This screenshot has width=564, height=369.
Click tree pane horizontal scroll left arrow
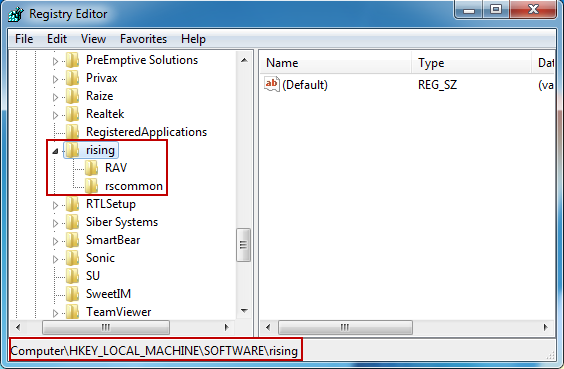[x=18, y=327]
